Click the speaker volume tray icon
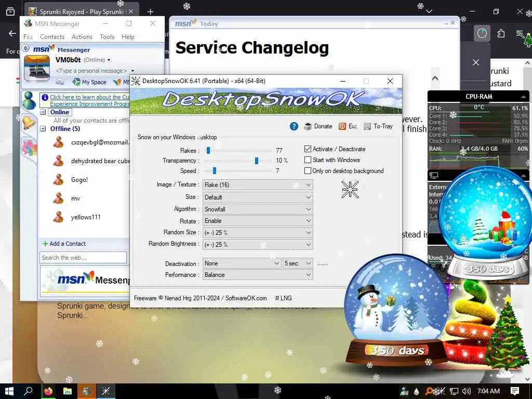Viewport: 532px width, 399px height. 466,391
